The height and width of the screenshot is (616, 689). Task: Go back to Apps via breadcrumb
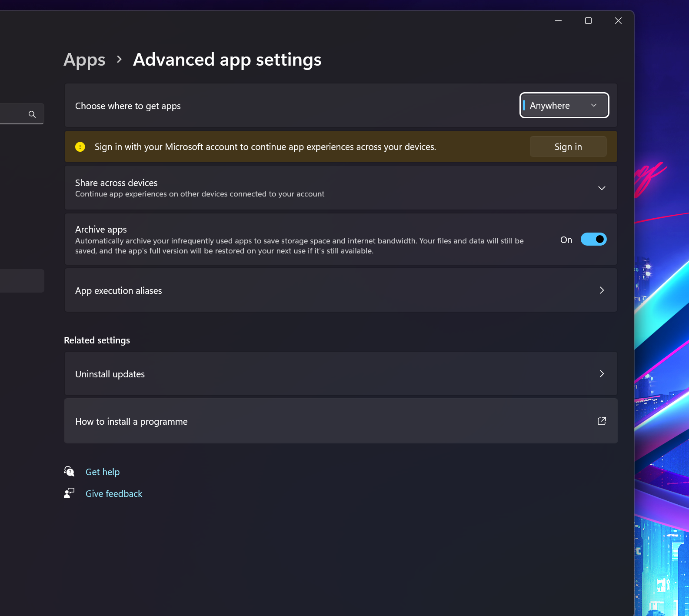(x=84, y=60)
